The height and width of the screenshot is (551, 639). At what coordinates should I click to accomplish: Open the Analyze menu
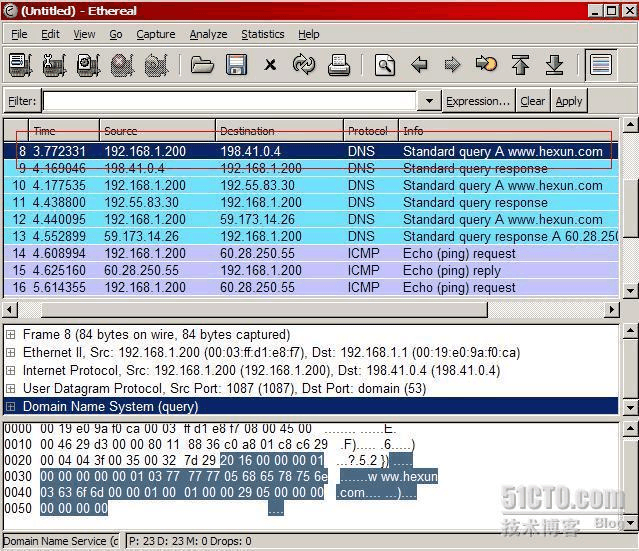pos(208,34)
